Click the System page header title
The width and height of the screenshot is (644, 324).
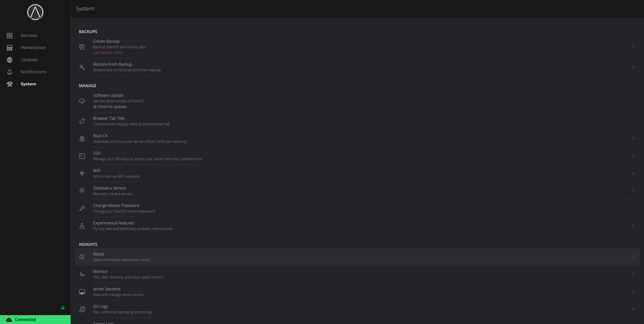(85, 9)
